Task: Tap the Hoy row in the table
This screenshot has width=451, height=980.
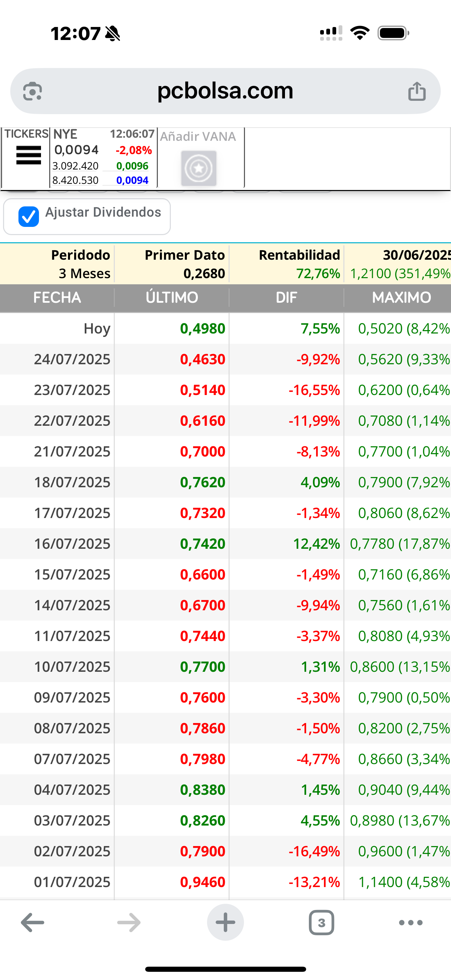Action: point(225,328)
